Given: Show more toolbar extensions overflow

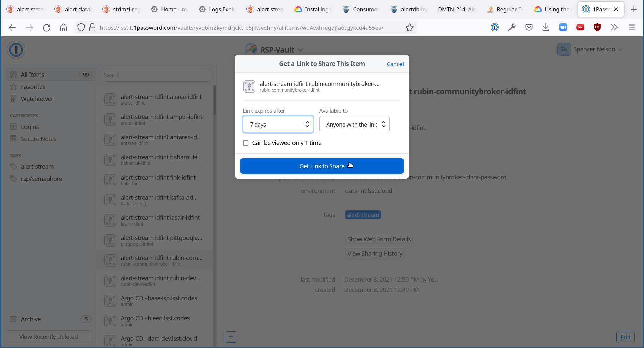Looking at the screenshot, I should [614, 28].
